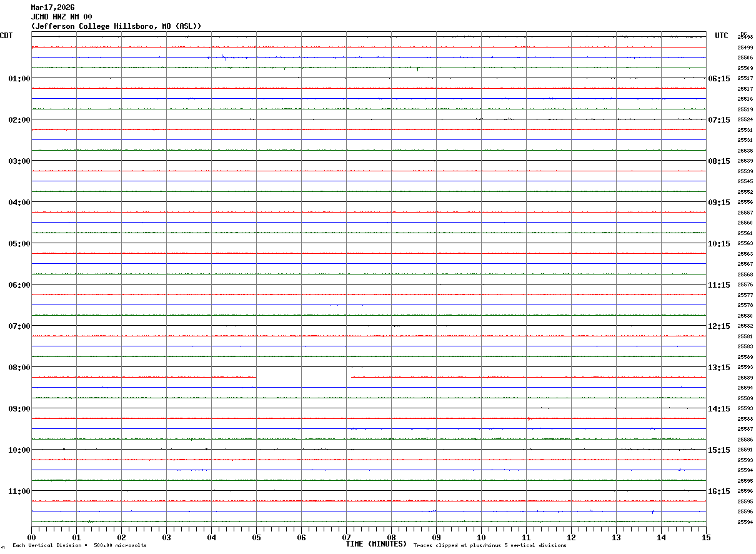Image resolution: width=756 pixels, height=554 pixels.
Task: Click the 06:15 UTC time label
Action: (719, 78)
